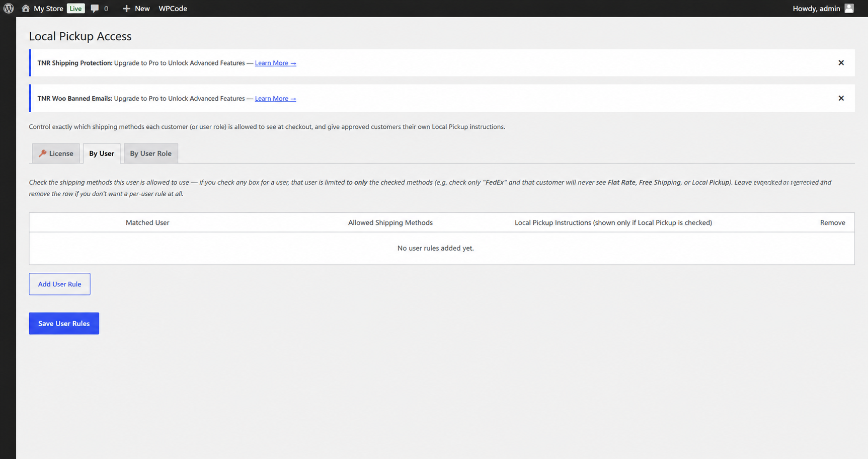
Task: Dismiss the TNR Woo Banned Emails notice
Action: 841,98
